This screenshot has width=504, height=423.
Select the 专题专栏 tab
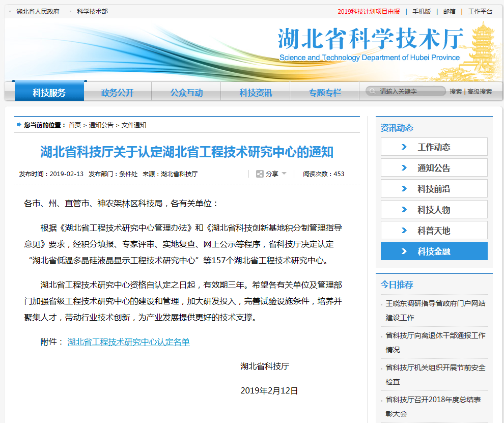click(325, 92)
